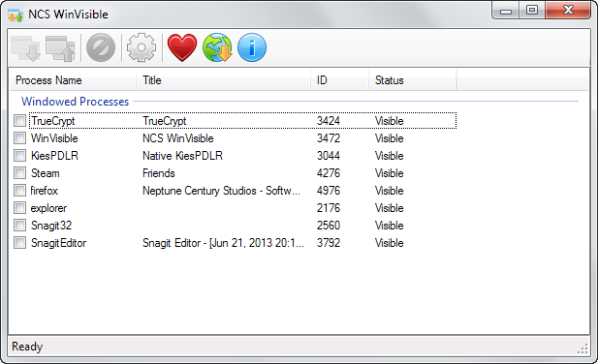Click the globe update download icon
Image resolution: width=598 pixels, height=364 pixels.
click(217, 47)
